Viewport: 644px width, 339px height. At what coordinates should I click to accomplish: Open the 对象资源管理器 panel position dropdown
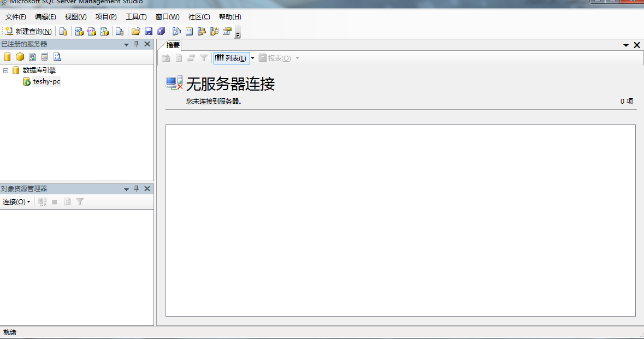(127, 189)
